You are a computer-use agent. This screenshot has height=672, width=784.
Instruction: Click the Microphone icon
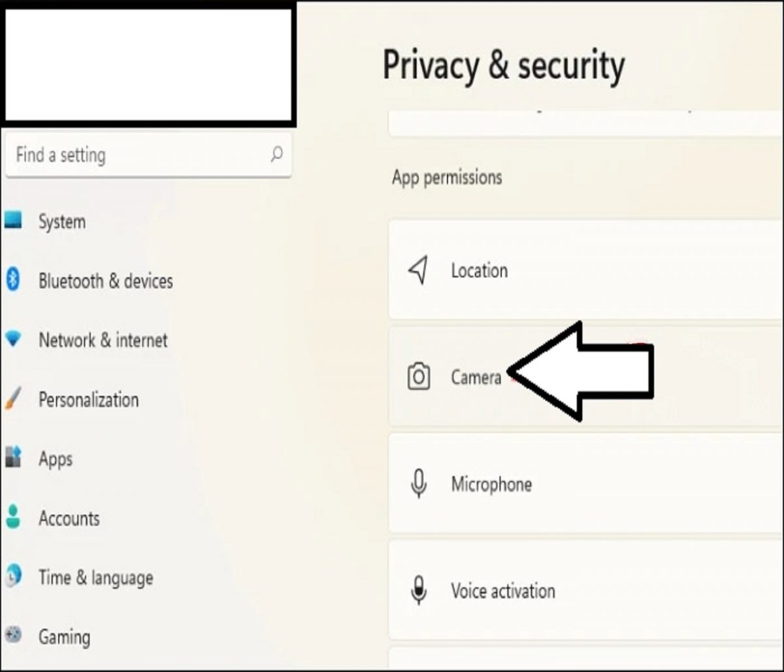coord(418,485)
